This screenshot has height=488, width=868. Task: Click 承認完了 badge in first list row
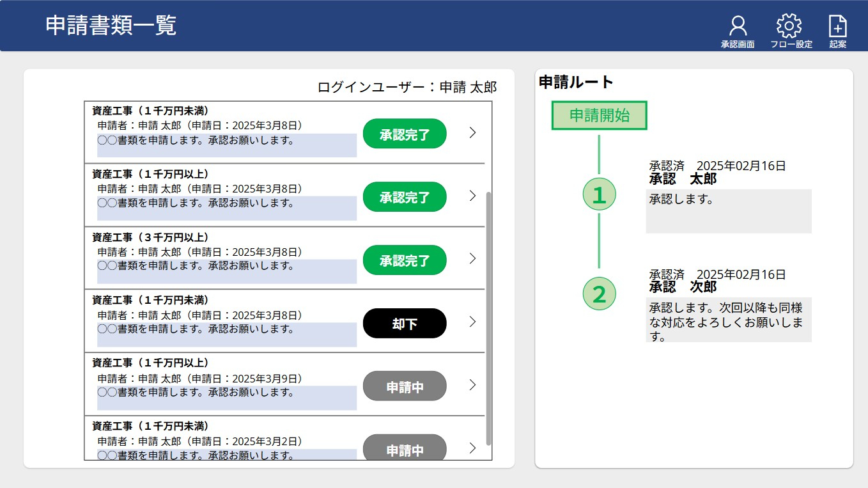pyautogui.click(x=405, y=134)
